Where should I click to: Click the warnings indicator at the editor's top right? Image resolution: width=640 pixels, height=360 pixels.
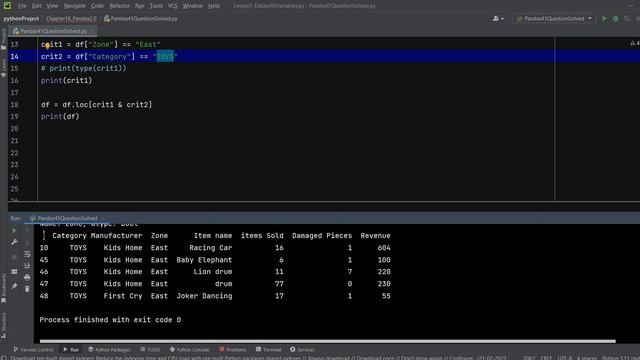635,43
